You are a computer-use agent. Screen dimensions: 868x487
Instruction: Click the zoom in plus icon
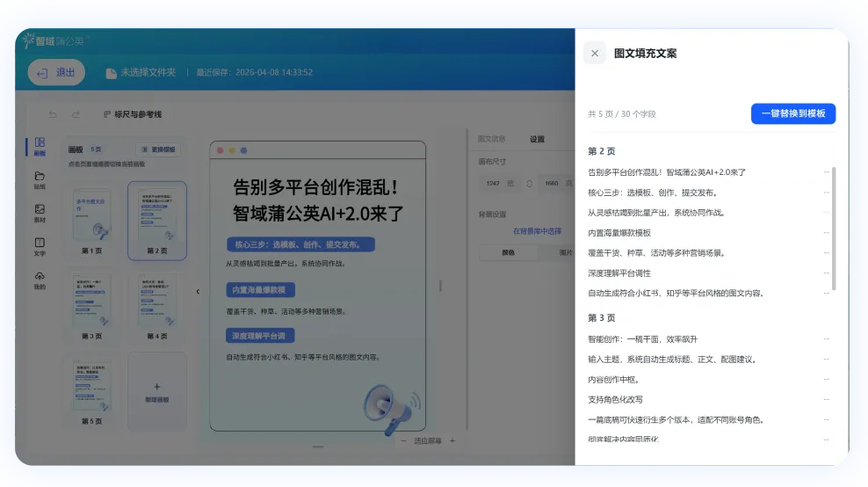coord(452,441)
